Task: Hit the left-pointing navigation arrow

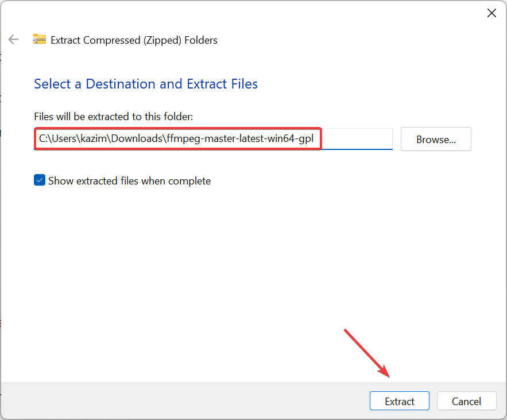Action: click(x=13, y=39)
